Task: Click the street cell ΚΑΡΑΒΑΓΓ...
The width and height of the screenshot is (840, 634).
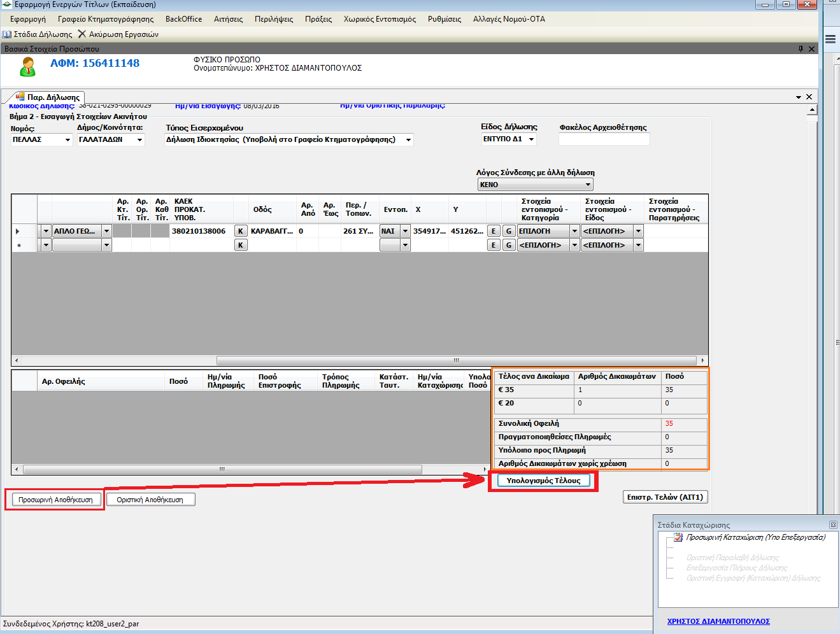Action: (x=272, y=231)
